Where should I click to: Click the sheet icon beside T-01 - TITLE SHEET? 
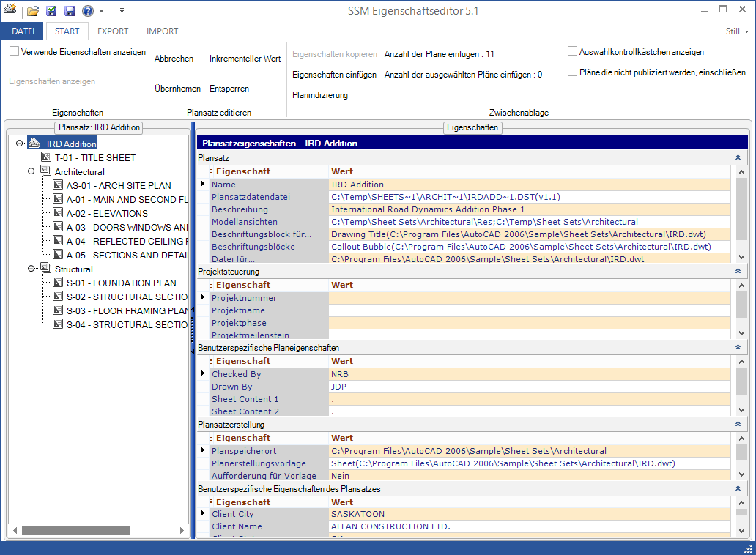(46, 157)
